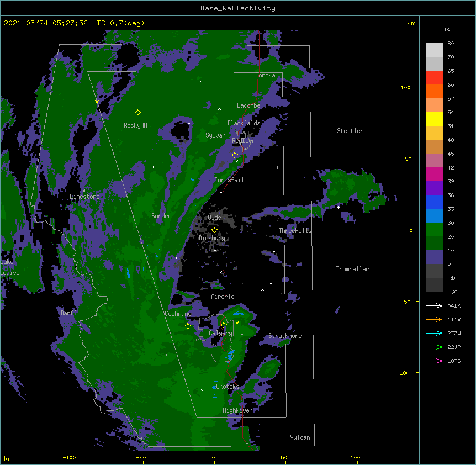Pick the bright yellow swatch in the dBZ legend
The height and width of the screenshot is (465, 476).
[x=434, y=119]
